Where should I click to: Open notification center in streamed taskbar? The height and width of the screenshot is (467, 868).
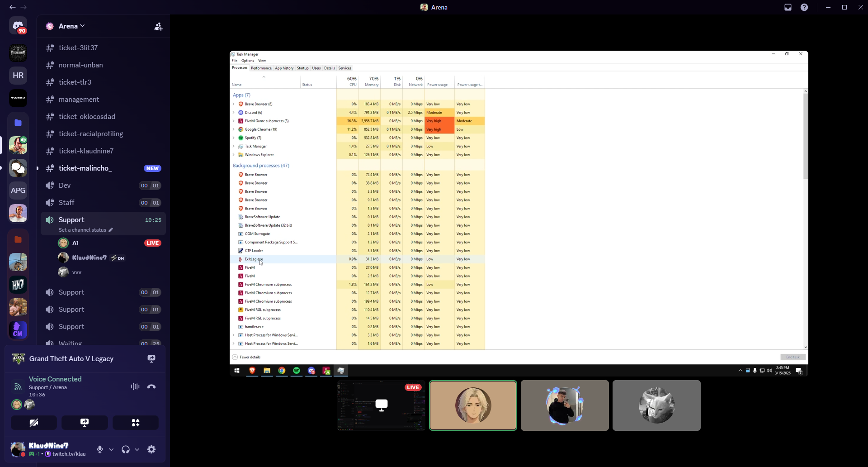pos(799,371)
